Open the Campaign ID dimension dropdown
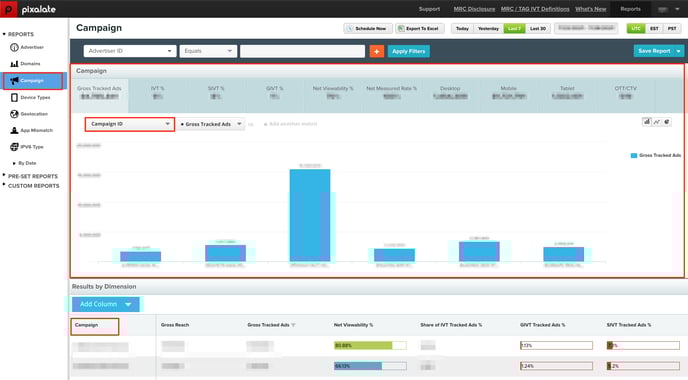Image resolution: width=688 pixels, height=380 pixels. click(130, 124)
